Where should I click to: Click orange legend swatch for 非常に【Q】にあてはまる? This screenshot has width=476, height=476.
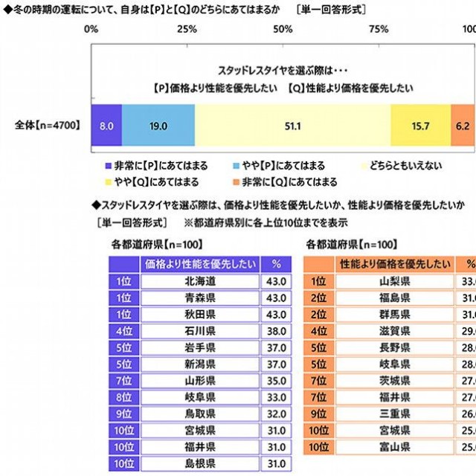[x=237, y=182]
